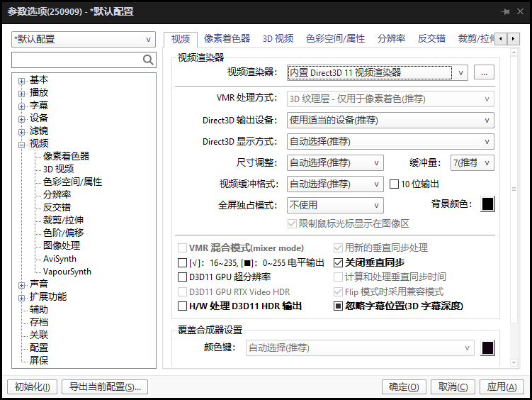Toggle the 关闭垂直同步 checkbox

[339, 262]
